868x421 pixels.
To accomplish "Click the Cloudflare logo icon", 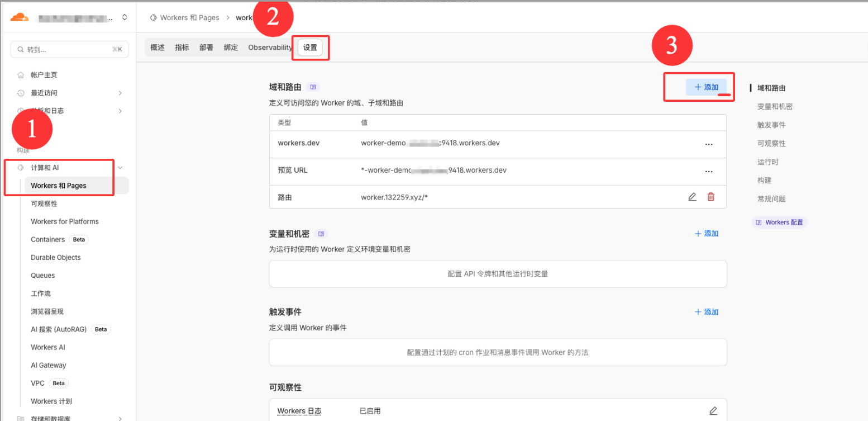I will click(19, 17).
